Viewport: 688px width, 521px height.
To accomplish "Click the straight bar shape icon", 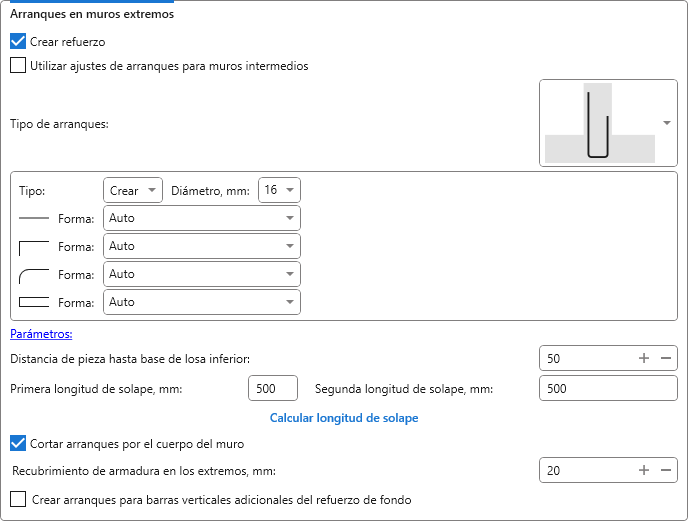I will [x=34, y=218].
